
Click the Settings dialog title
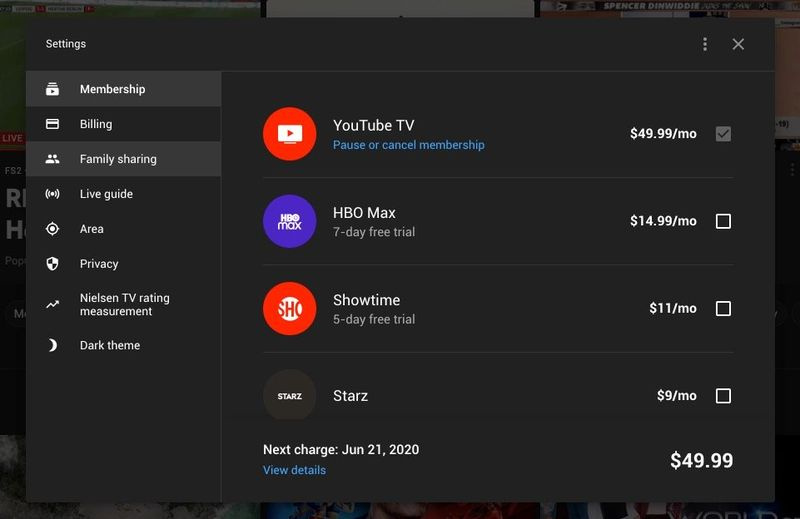(x=66, y=44)
